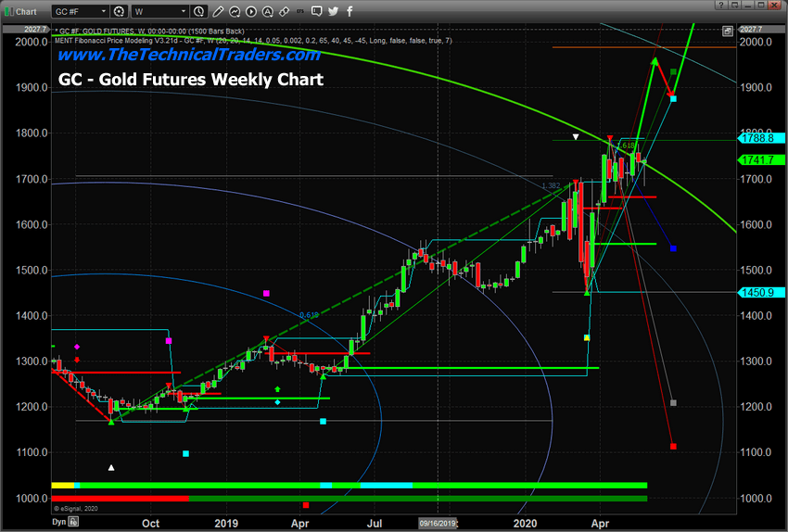Click the 'Oct' time axis label
This screenshot has width=788, height=532.
pyautogui.click(x=151, y=524)
